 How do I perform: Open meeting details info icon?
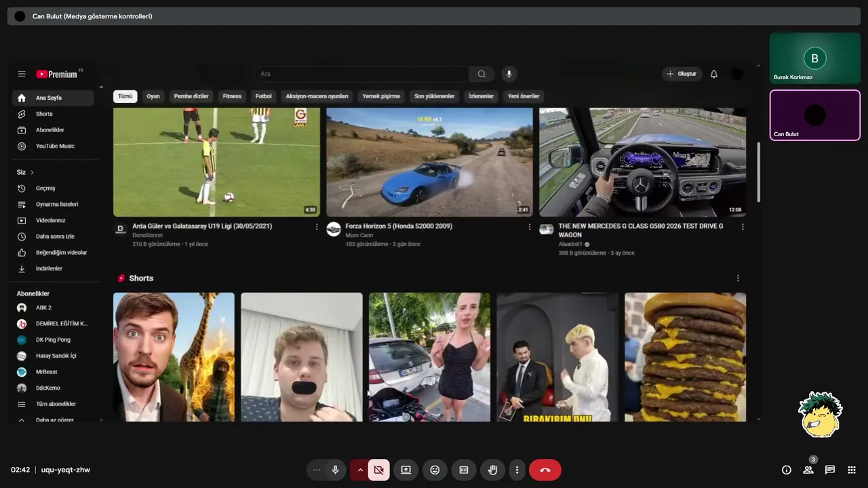(787, 470)
